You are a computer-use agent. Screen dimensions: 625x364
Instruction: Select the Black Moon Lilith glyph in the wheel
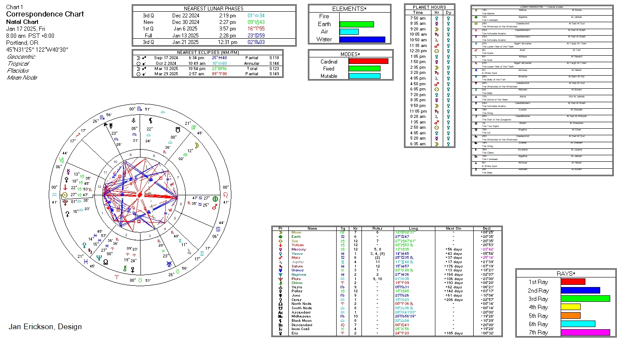(x=151, y=120)
